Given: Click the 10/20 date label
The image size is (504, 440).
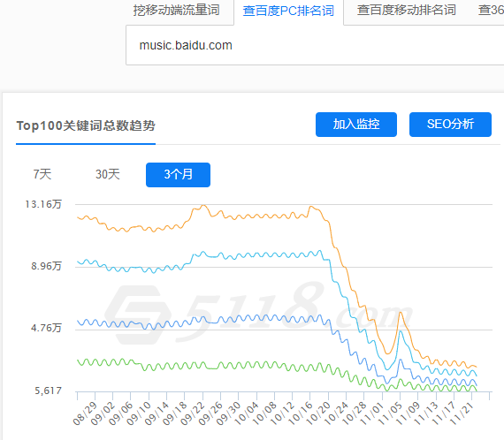Looking at the screenshot, I should point(318,413).
